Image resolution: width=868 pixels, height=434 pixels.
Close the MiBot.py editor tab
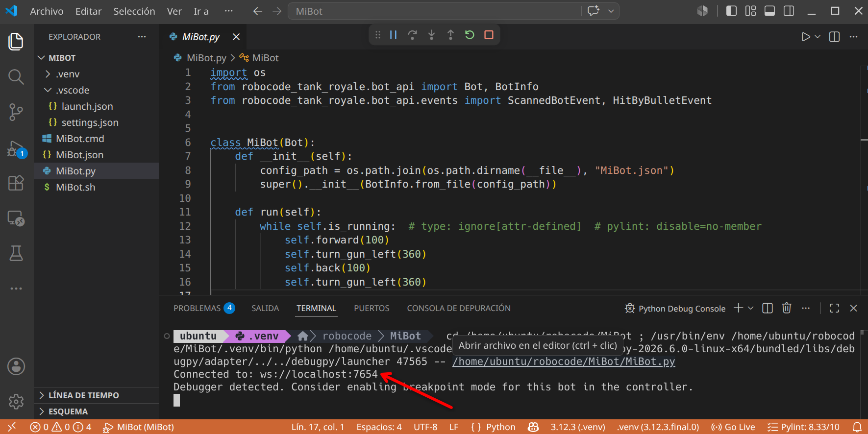pyautogui.click(x=236, y=37)
